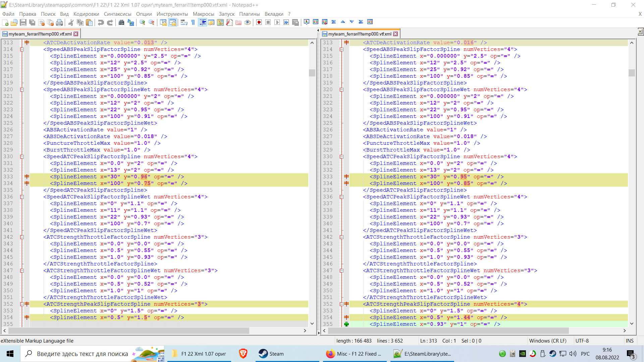The image size is (644, 362).
Task: Zoom in with the magnifier plus icon
Action: [x=142, y=22]
